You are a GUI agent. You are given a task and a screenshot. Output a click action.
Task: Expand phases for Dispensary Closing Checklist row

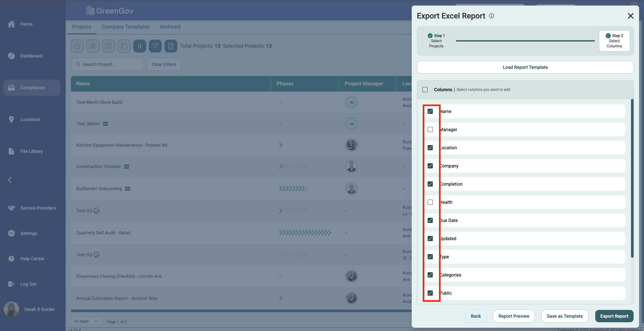(281, 276)
